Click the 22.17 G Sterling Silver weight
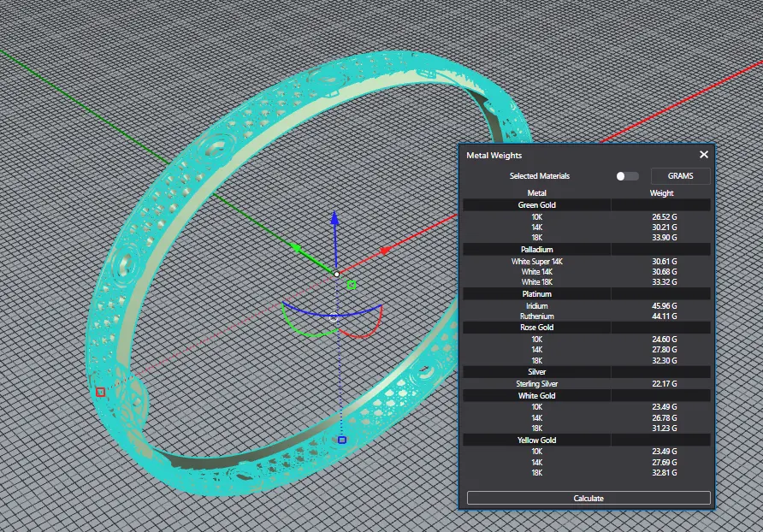 (x=665, y=383)
